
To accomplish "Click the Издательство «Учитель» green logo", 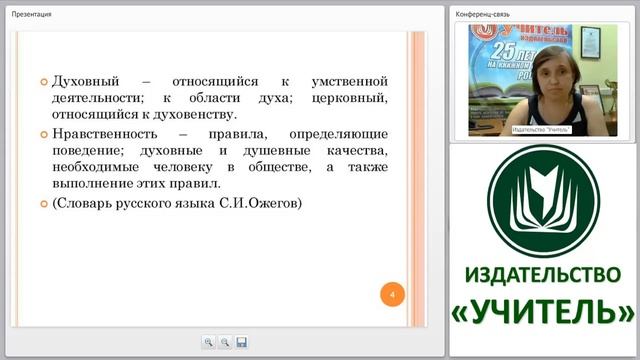I will click(x=543, y=201).
